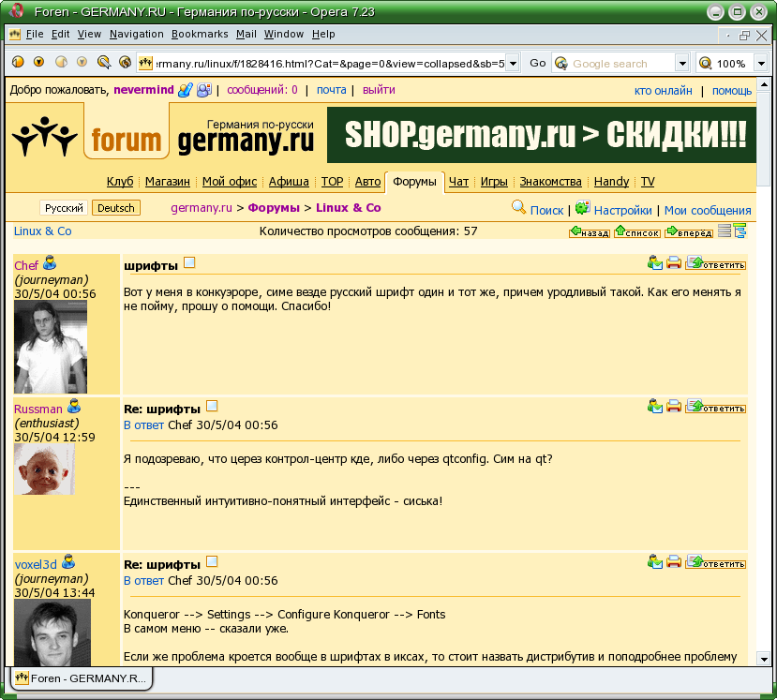This screenshot has width=777, height=700.
Task: Open the 'кто онлайн' link
Action: pos(663,91)
